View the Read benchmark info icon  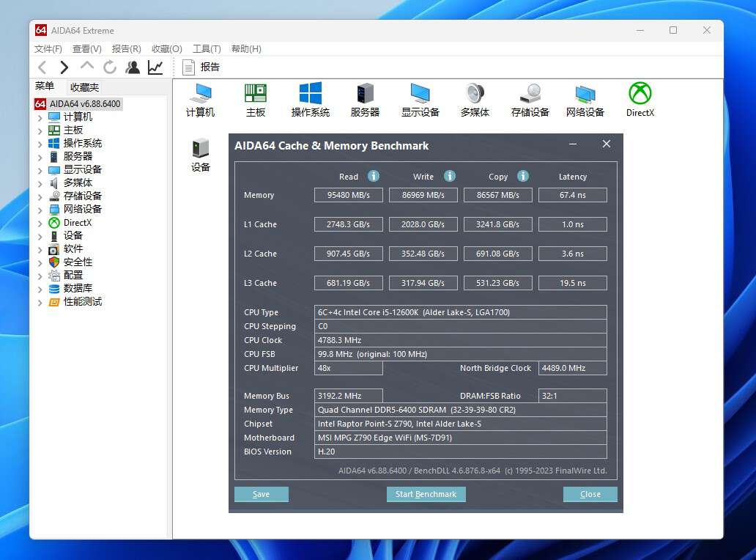click(x=373, y=176)
